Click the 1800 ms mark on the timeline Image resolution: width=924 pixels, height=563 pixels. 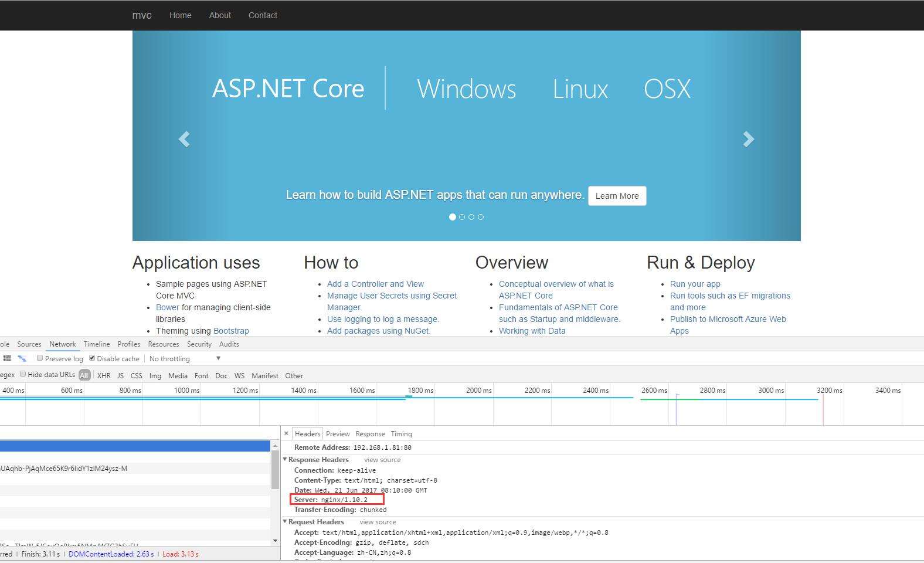(420, 390)
